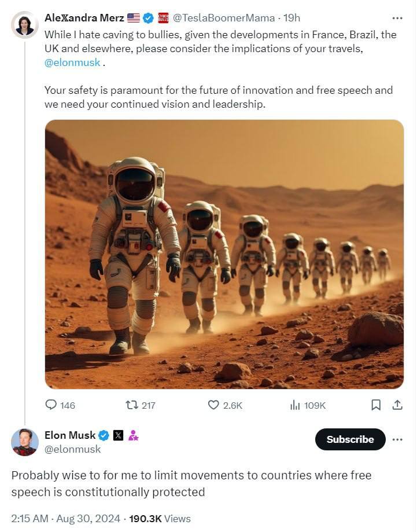
Task: Click the Subscribe button
Action: tap(350, 439)
